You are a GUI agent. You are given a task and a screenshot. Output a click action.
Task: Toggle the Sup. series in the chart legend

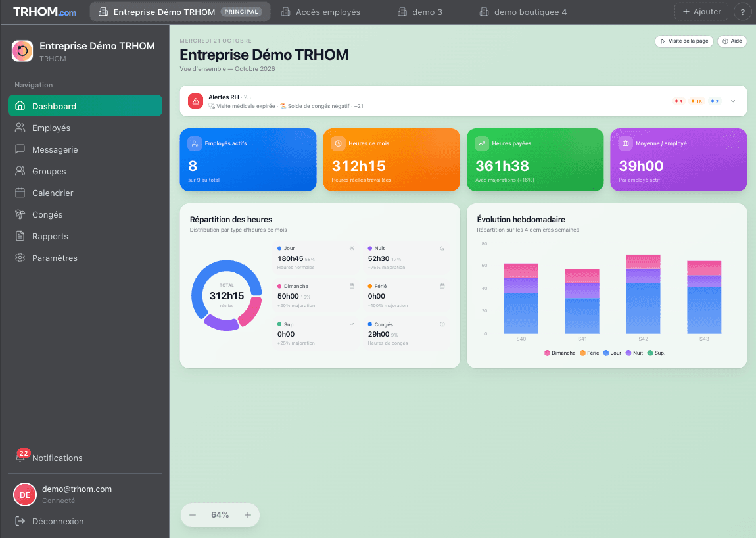click(657, 353)
